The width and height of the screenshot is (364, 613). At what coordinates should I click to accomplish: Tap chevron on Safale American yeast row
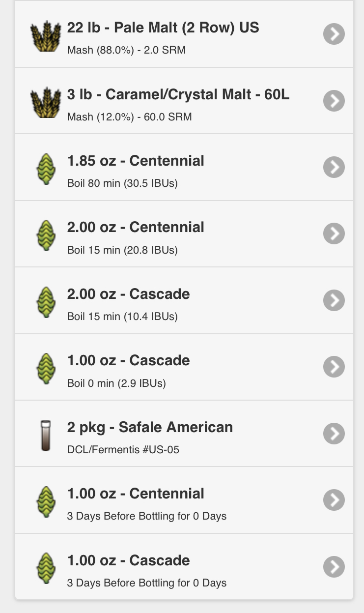pos(334,434)
